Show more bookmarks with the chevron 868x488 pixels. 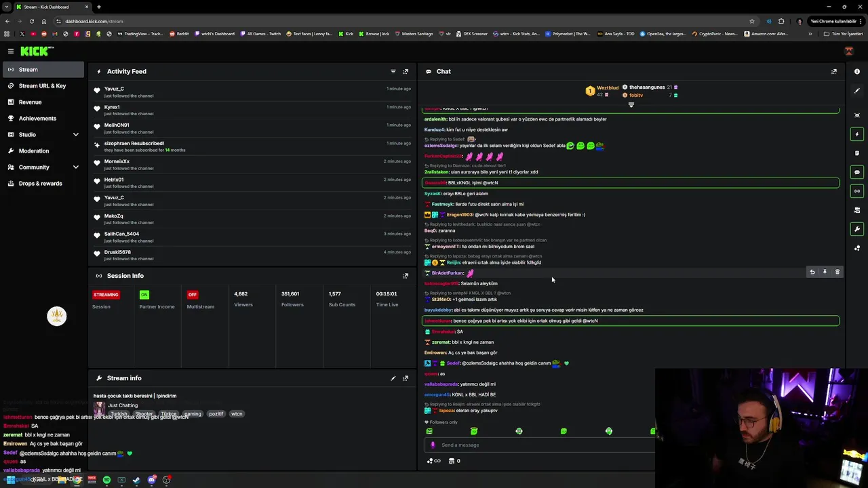810,34
